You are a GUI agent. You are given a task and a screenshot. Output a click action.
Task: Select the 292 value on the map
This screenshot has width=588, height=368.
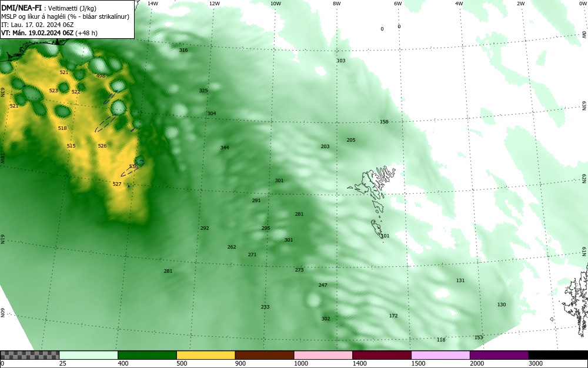tap(205, 228)
